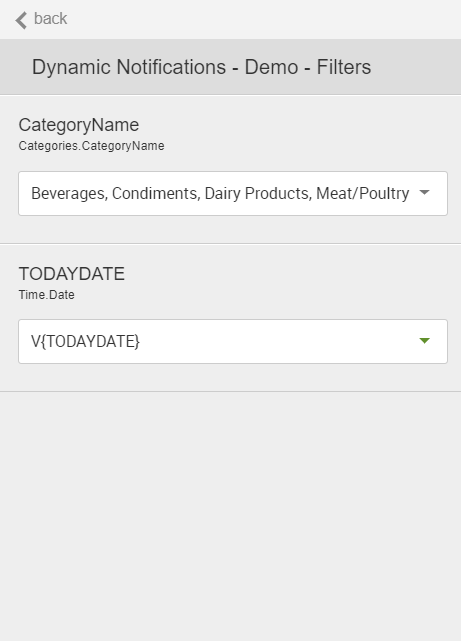Open the Beverages, Condiments selection box
Screen dimensions: 461x641
click(233, 193)
